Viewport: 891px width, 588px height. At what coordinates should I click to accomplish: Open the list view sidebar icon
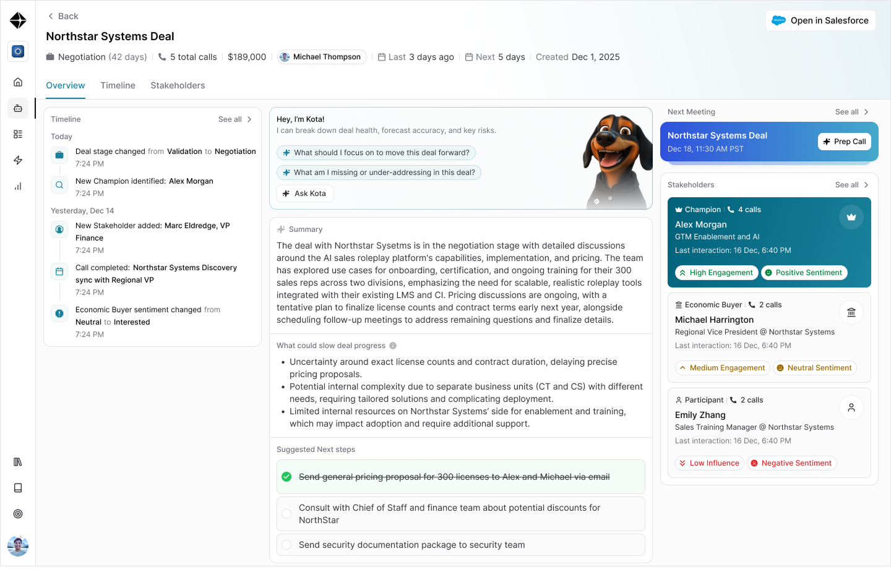click(18, 134)
